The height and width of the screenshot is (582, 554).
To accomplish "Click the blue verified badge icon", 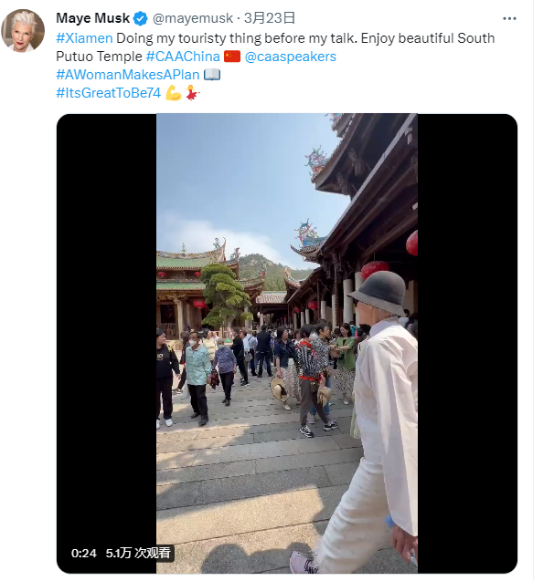I will pyautogui.click(x=141, y=19).
